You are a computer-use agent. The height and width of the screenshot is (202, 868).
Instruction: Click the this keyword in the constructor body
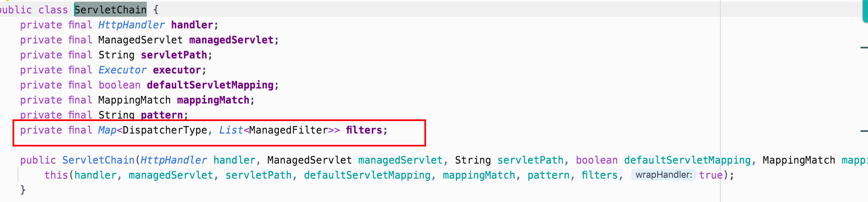tap(56, 175)
